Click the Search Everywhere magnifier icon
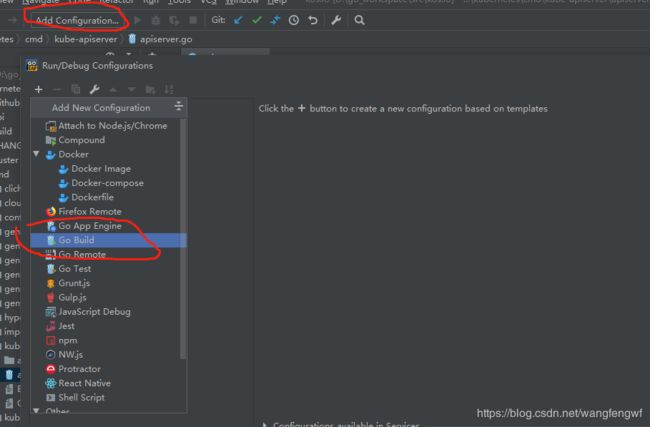This screenshot has height=427, width=650. (x=359, y=20)
